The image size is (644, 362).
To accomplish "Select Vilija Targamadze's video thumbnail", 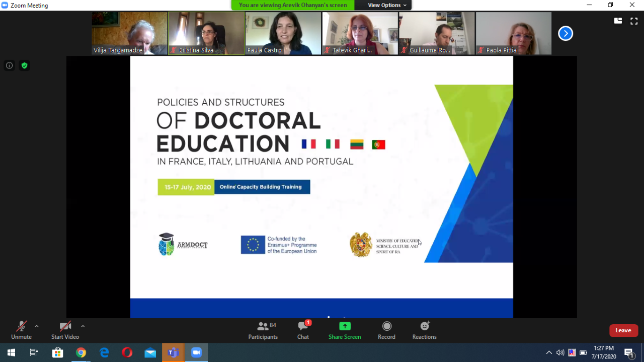I will 129,33.
